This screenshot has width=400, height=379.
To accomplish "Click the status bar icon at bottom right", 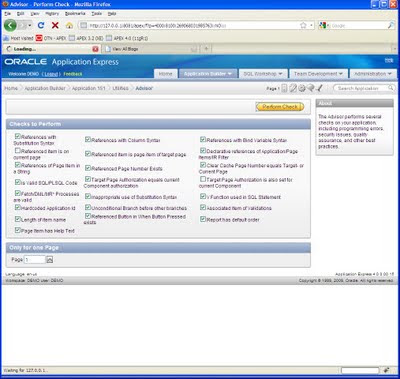I will pos(386,370).
